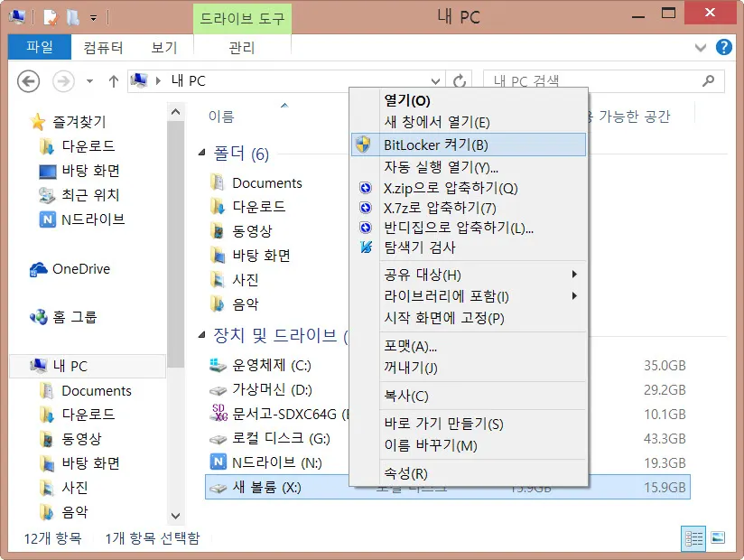Open 홈 그룹 from the navigation pane

[x=37, y=317]
